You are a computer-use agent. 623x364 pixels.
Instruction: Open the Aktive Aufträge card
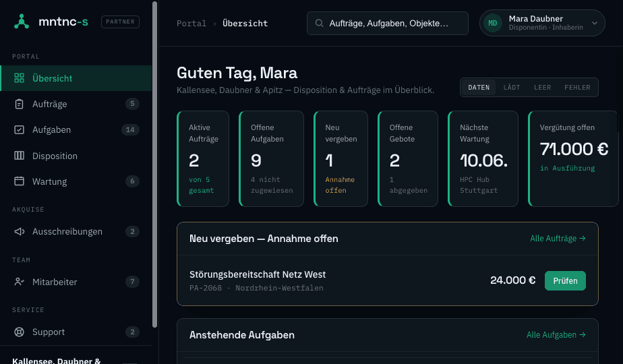203,158
